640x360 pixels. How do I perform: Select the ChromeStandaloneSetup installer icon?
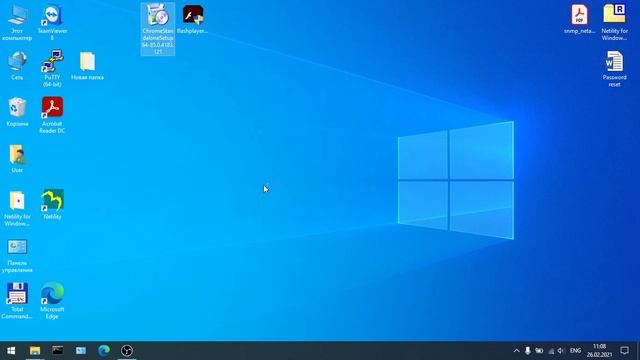158,29
